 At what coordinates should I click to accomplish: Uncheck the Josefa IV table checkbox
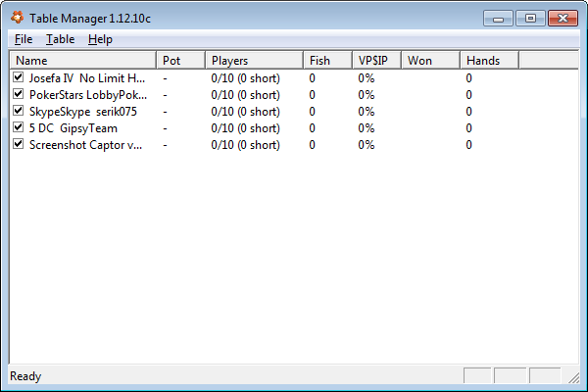[x=18, y=76]
